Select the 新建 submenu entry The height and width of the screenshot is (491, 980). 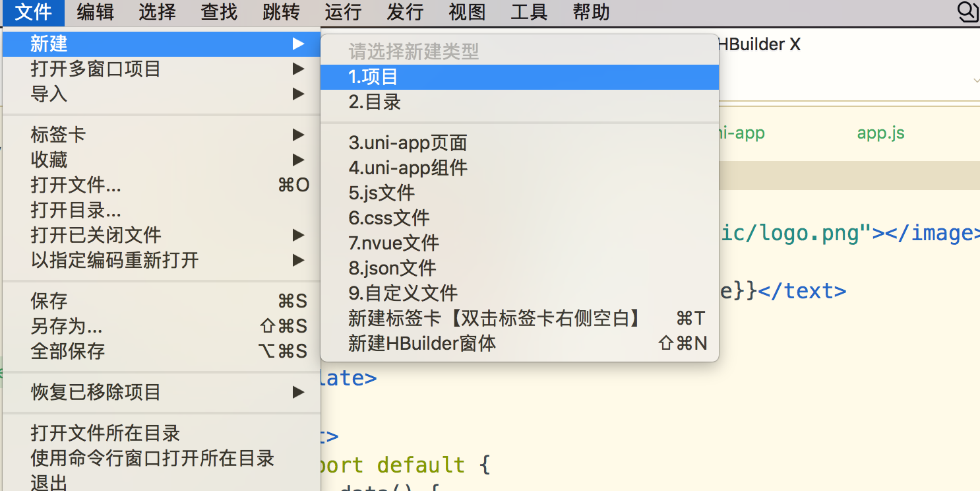tap(162, 44)
